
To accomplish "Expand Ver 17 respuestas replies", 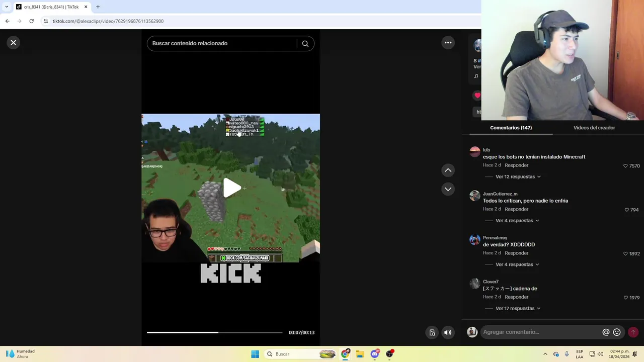I will click(518, 309).
